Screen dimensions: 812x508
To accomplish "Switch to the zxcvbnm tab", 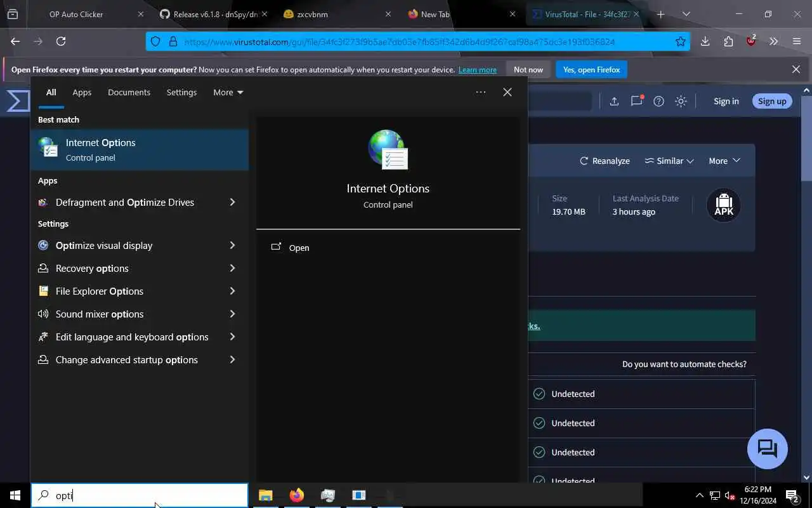I will [x=336, y=14].
